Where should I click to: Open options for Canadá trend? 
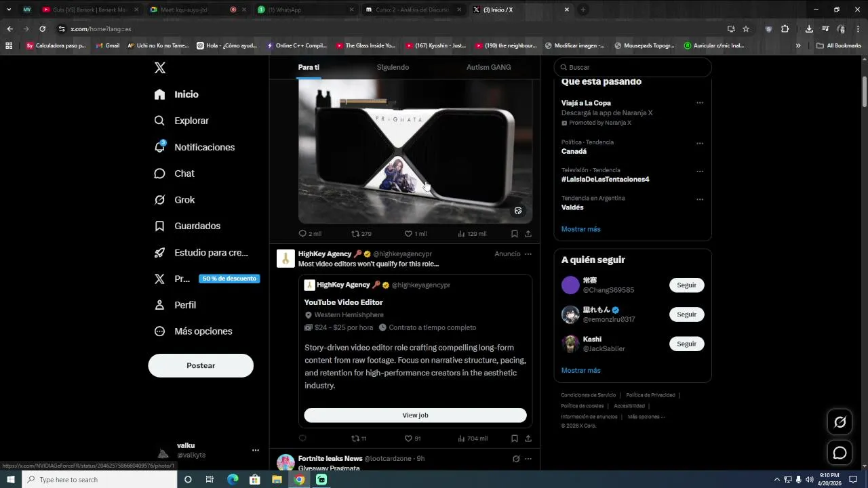(700, 144)
